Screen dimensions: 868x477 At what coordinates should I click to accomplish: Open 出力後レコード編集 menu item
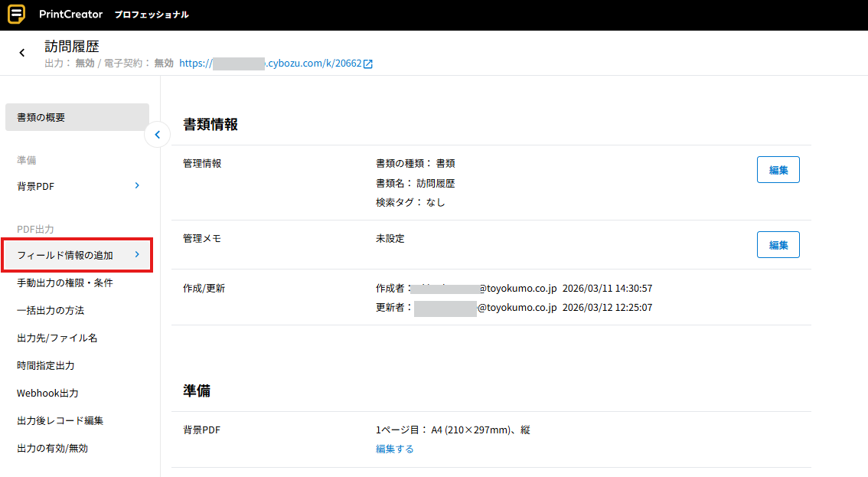(60, 421)
